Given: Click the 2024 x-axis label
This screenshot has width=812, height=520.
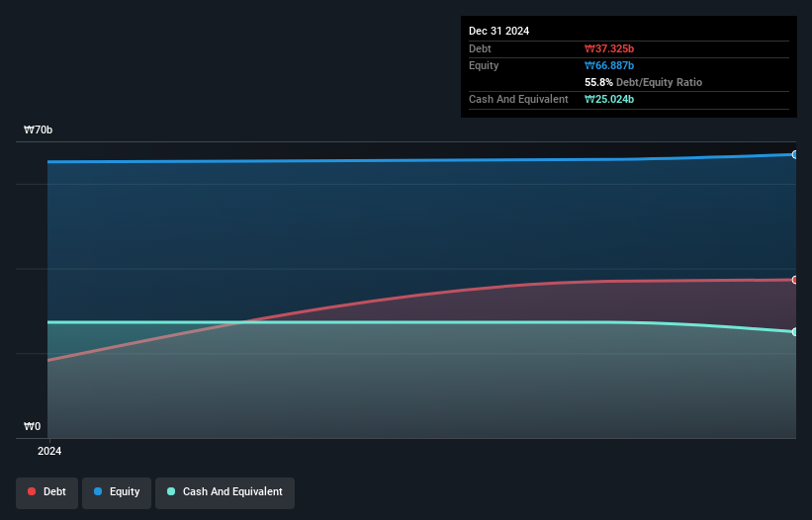Looking at the screenshot, I should tap(49, 451).
